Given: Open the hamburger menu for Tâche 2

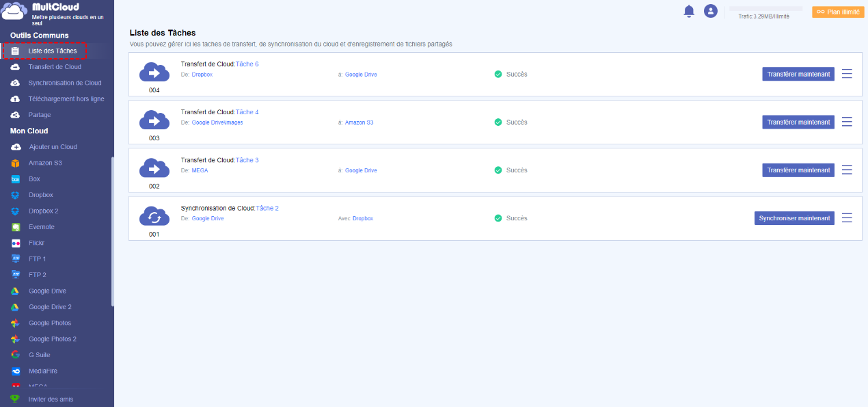Looking at the screenshot, I should tap(847, 218).
